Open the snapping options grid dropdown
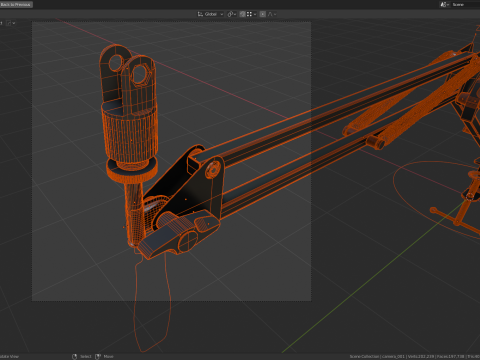 point(251,14)
